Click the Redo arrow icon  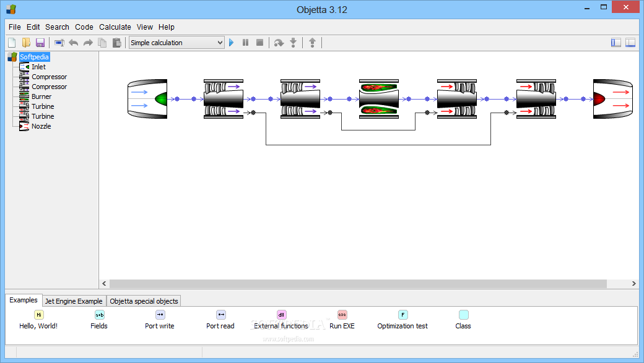click(x=88, y=43)
